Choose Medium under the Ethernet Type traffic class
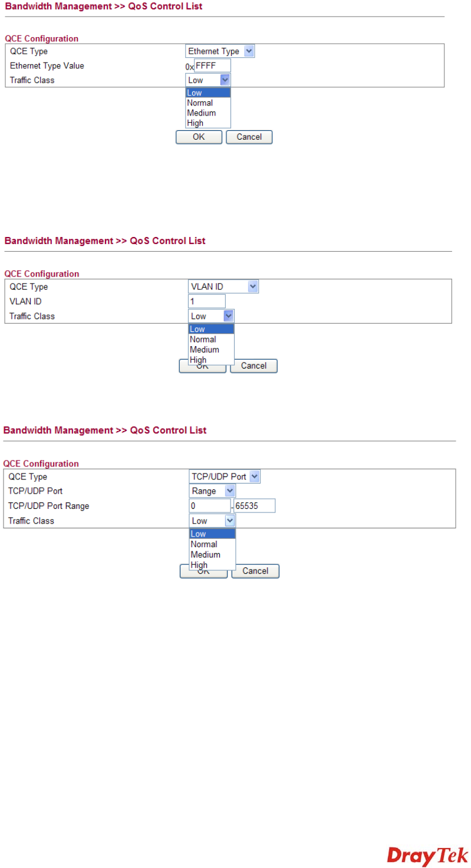 click(x=202, y=113)
